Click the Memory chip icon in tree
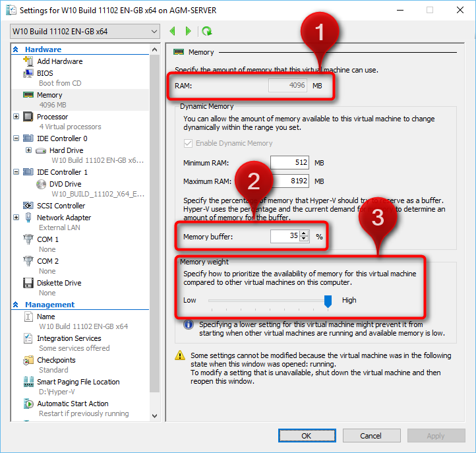Screen dimensions: 476x453 tap(28, 95)
